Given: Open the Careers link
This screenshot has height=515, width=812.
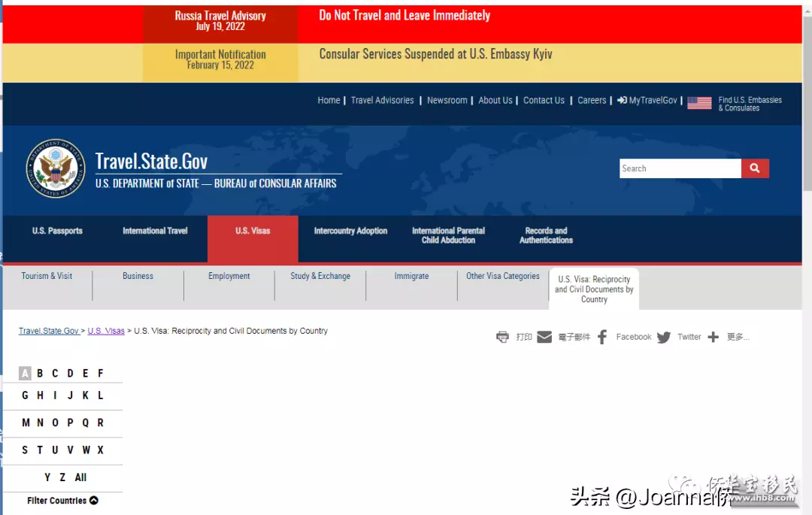Looking at the screenshot, I should [x=592, y=100].
